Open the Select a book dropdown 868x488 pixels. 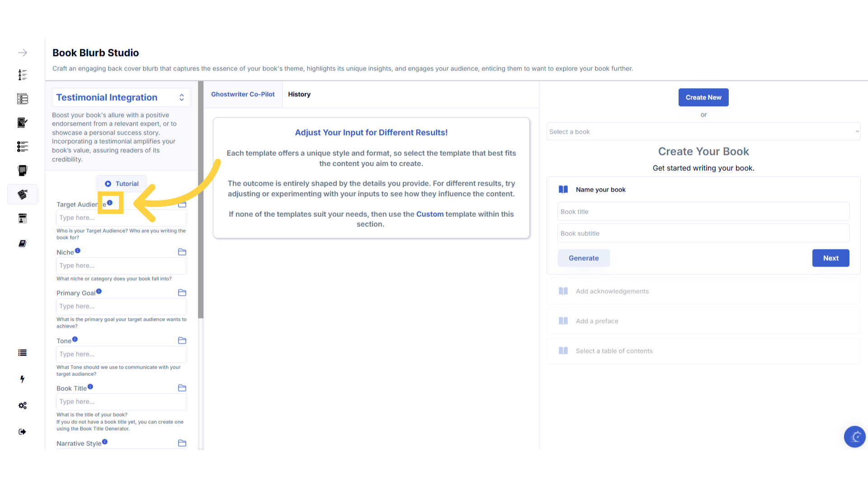click(703, 131)
